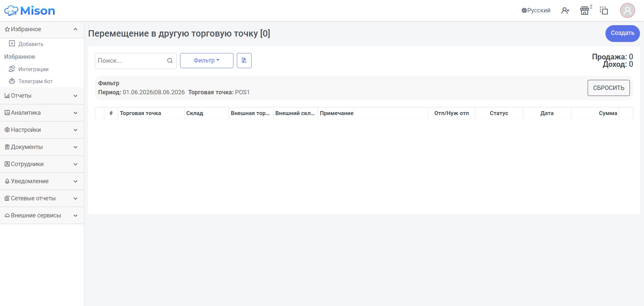Click the copy windows icon in header
Viewport: 644px width, 306px height.
pos(604,11)
